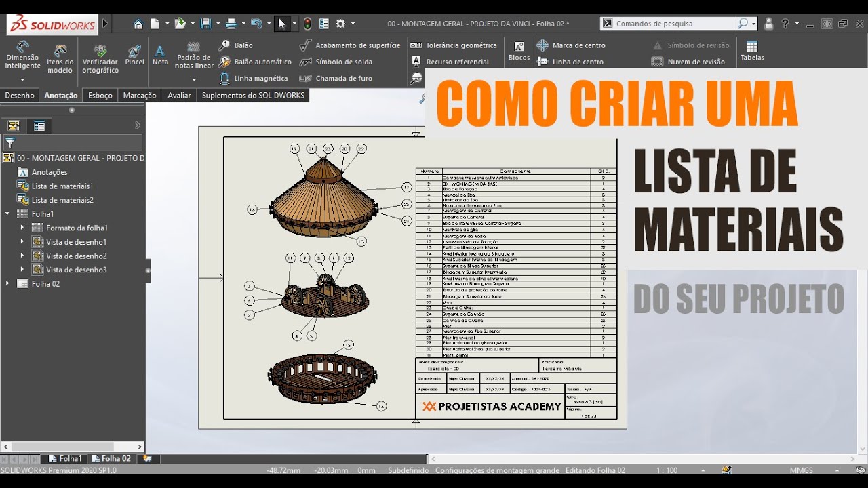The height and width of the screenshot is (488, 868).
Task: Insert a Nota annotation
Action: tap(160, 55)
